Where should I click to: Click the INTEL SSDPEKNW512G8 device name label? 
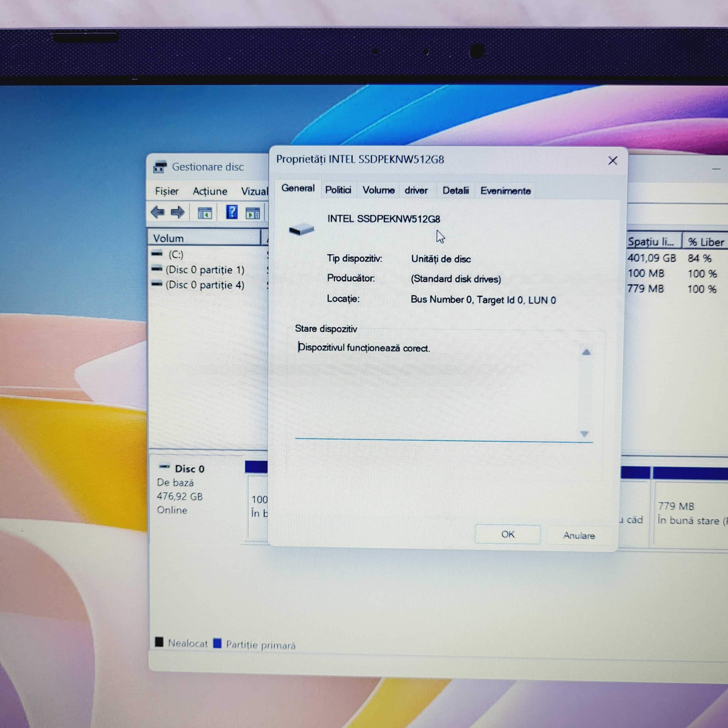click(384, 219)
